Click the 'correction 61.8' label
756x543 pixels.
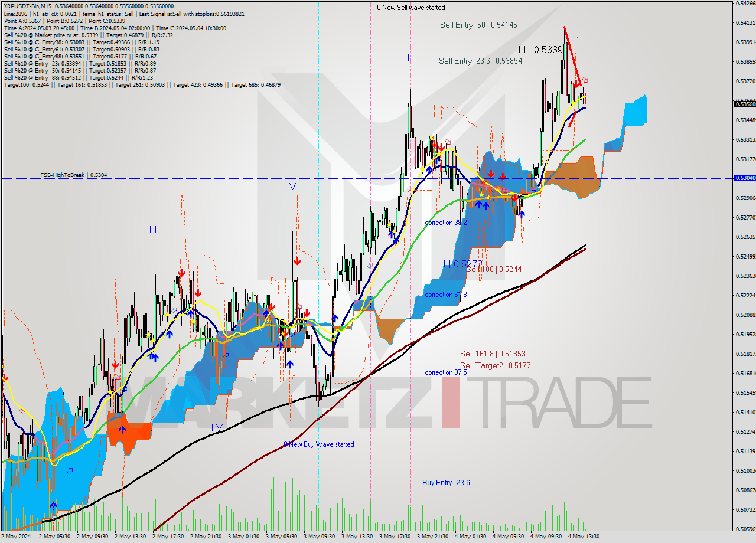tap(446, 295)
